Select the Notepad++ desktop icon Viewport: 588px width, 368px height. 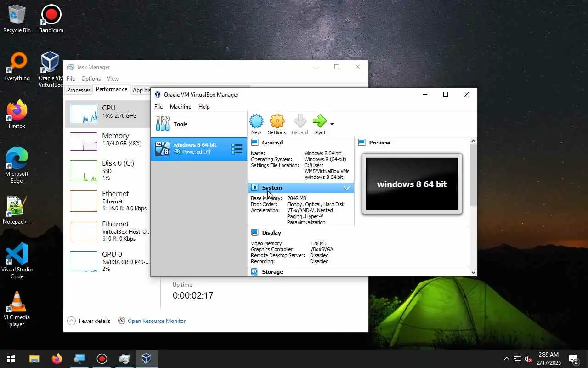(x=17, y=211)
